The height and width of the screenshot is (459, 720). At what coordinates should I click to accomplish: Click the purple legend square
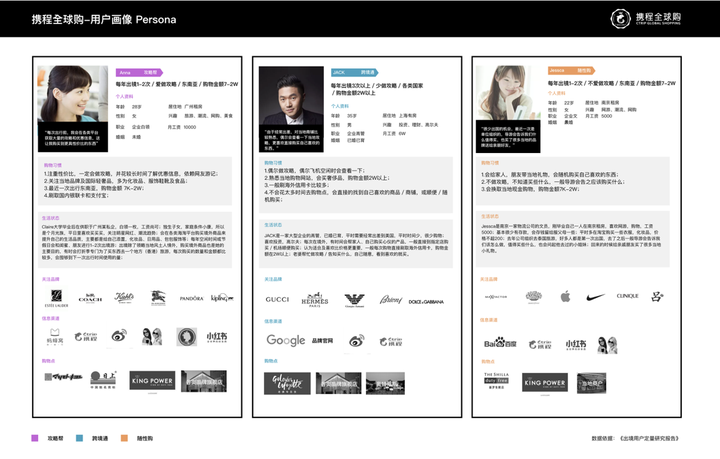click(34, 438)
